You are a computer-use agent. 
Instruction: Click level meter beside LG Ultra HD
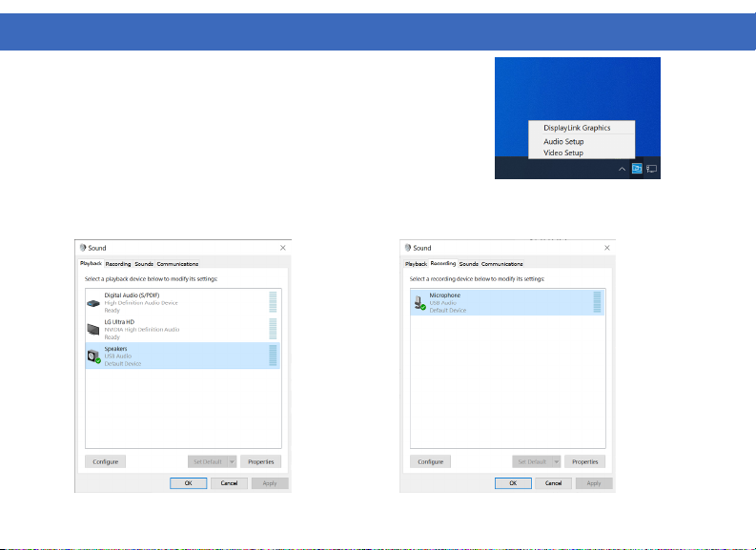tap(273, 329)
